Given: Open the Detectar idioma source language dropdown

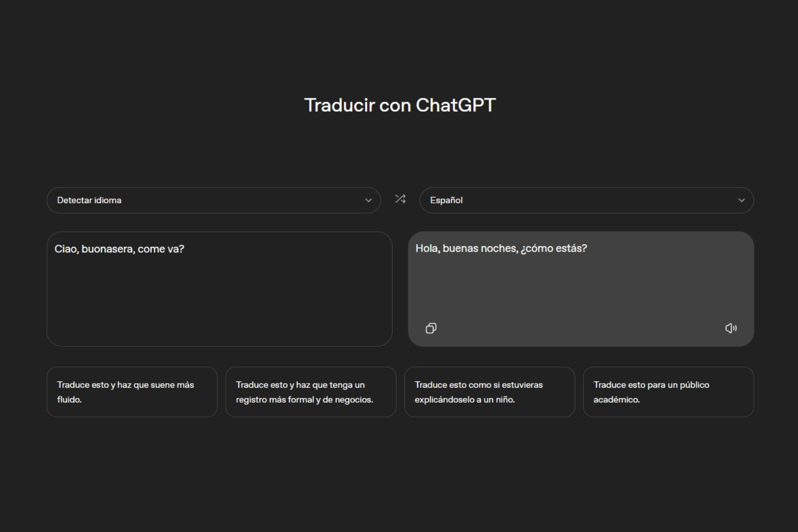Looking at the screenshot, I should pos(213,201).
